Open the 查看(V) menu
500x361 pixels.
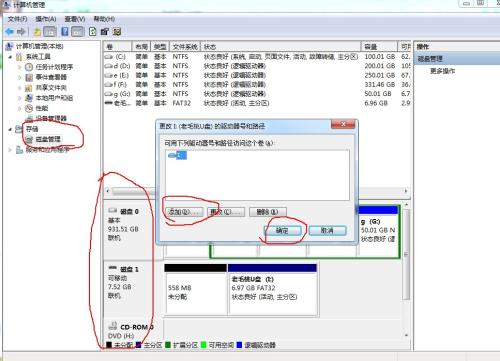(75, 19)
